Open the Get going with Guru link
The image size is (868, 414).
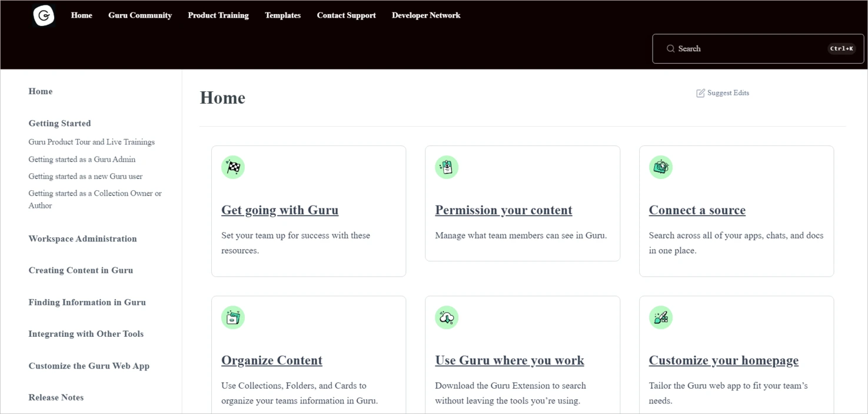click(x=280, y=210)
